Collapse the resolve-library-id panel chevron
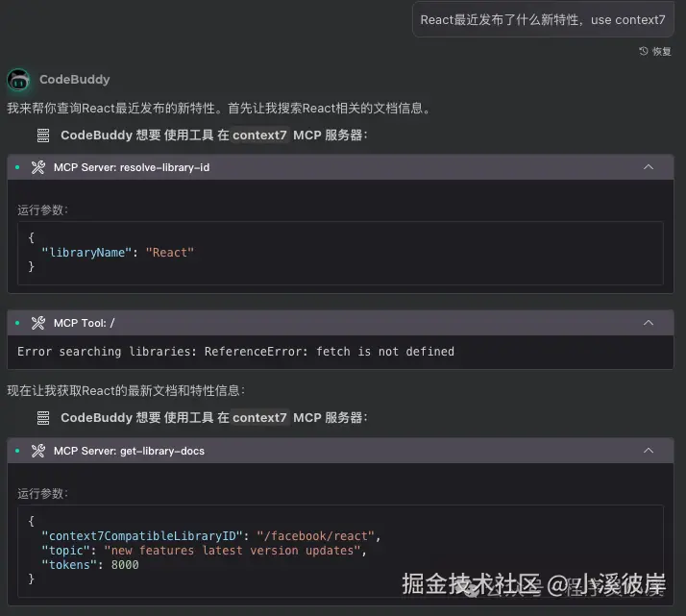Screen dimensions: 686x616 point(649,167)
